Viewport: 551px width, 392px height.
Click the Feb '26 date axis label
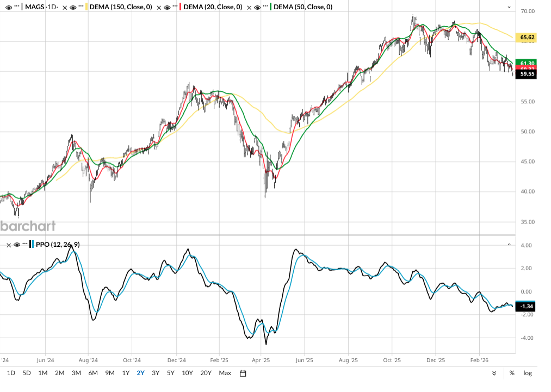pyautogui.click(x=479, y=360)
